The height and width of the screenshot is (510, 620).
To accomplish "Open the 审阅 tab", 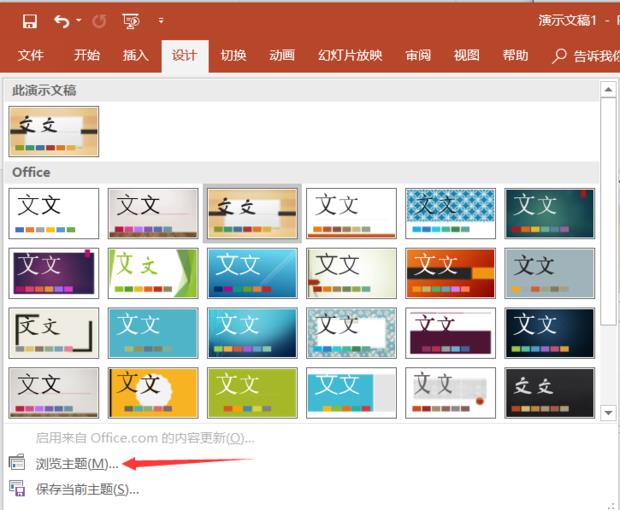I will point(418,55).
